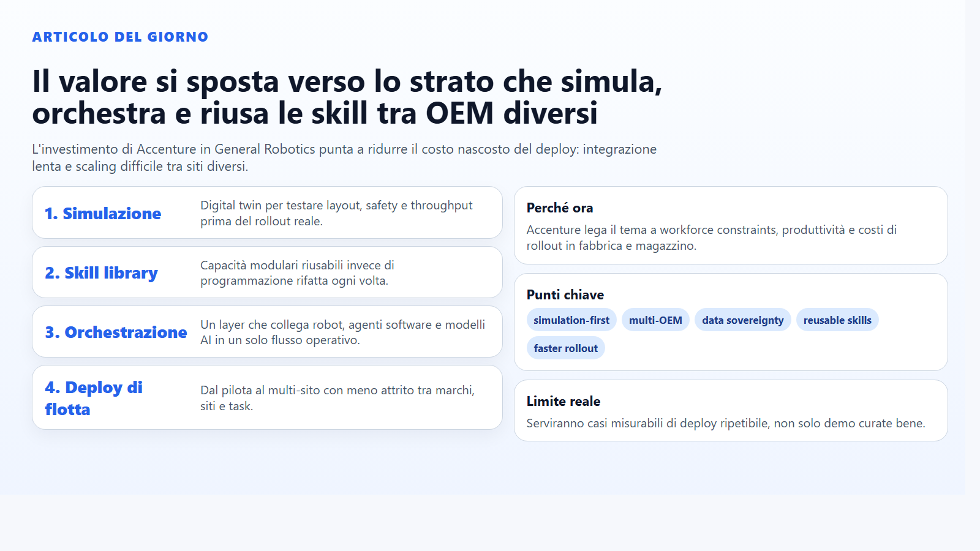Open the '1. Simulazione' card
This screenshot has width=980, height=551.
[266, 212]
